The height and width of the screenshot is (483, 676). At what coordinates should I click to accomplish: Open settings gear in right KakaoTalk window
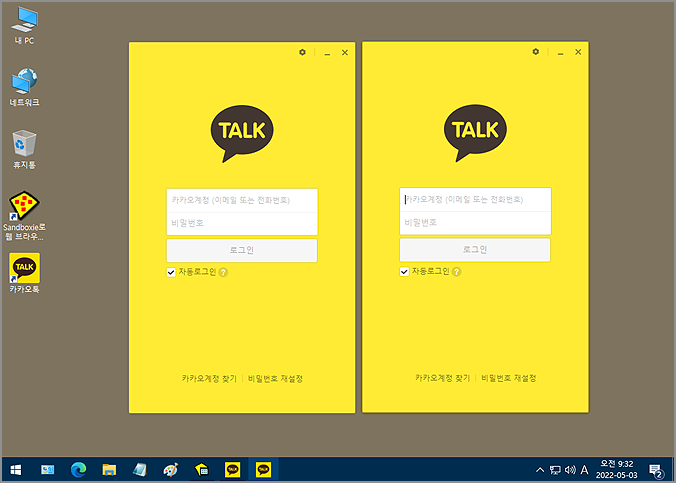click(x=535, y=52)
